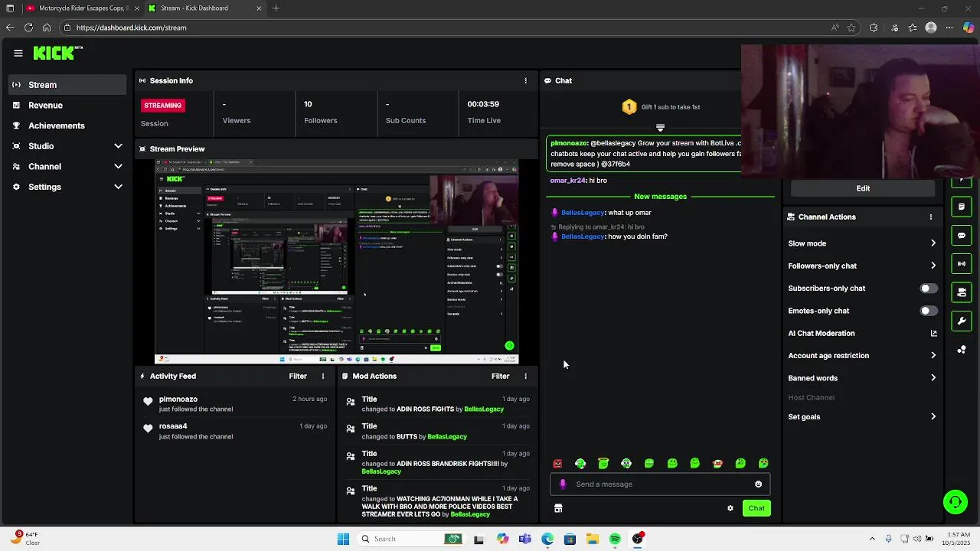
Task: Toggle Subscribers-only chat
Action: (x=928, y=289)
